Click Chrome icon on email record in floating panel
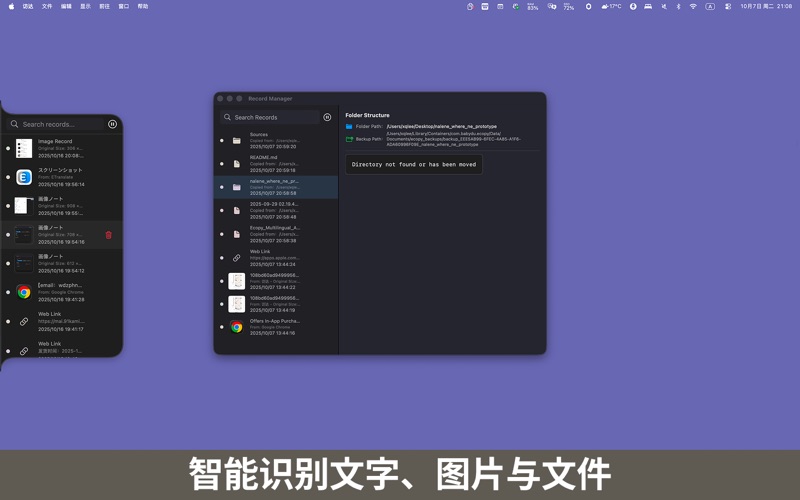800x500 pixels. (x=24, y=292)
